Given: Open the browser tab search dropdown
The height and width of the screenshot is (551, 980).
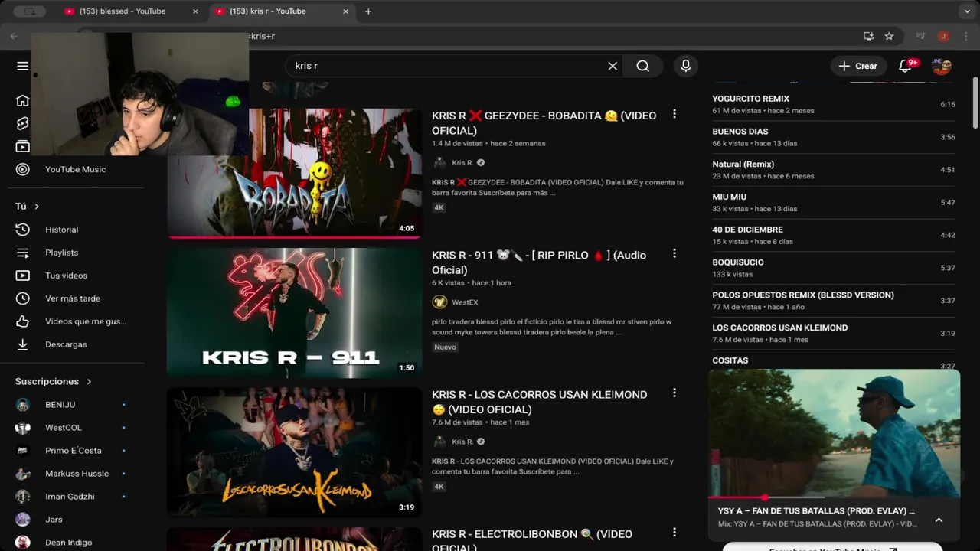Looking at the screenshot, I should coord(967,11).
